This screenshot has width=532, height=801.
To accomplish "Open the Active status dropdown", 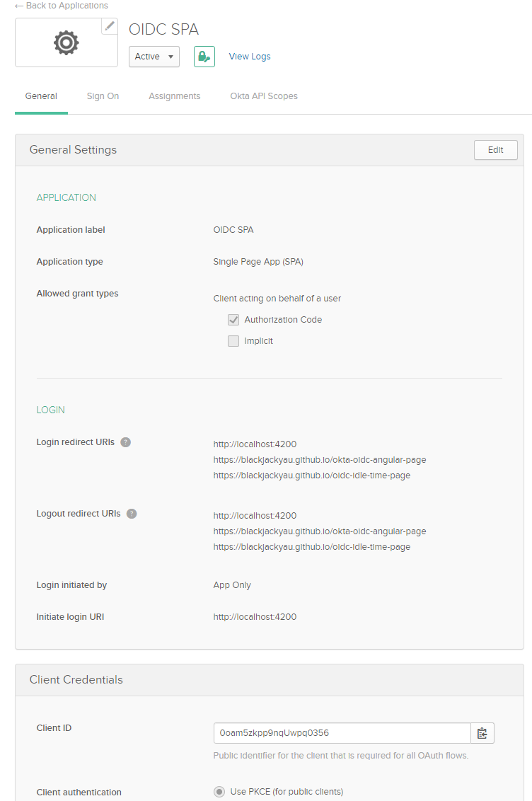I will pyautogui.click(x=154, y=57).
